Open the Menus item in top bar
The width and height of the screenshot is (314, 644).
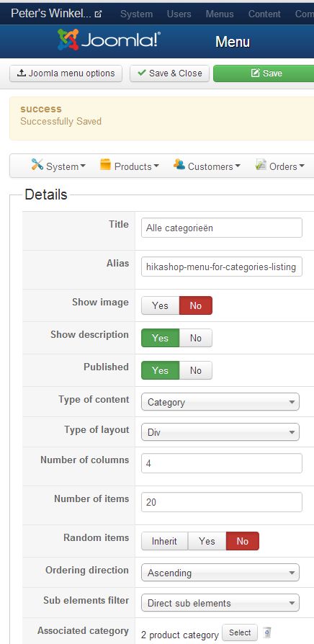(220, 14)
